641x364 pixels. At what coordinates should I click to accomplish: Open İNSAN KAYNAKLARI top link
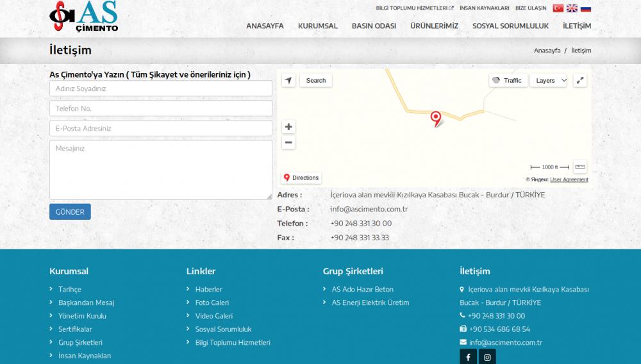pyautogui.click(x=485, y=8)
